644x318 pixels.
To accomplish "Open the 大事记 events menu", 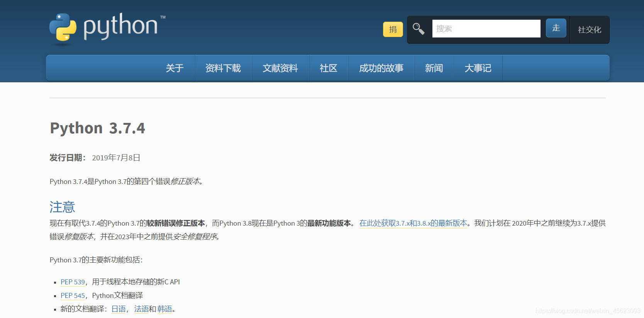I will click(x=478, y=68).
